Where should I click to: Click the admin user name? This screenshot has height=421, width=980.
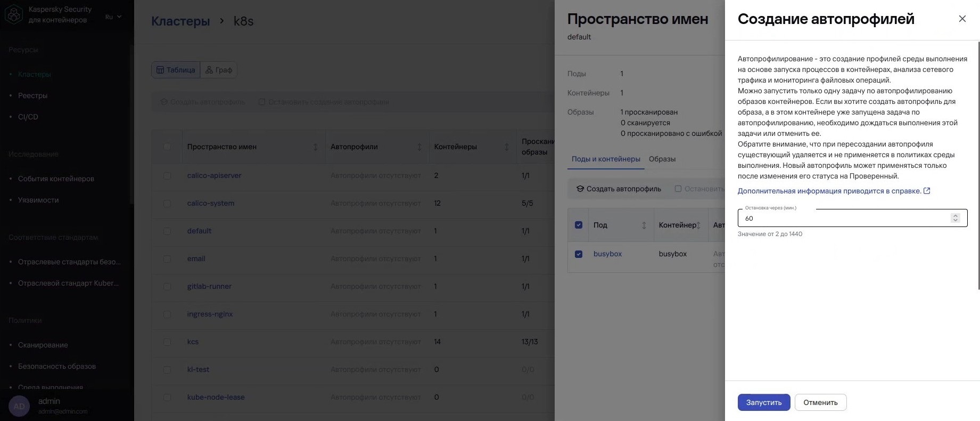tap(49, 401)
